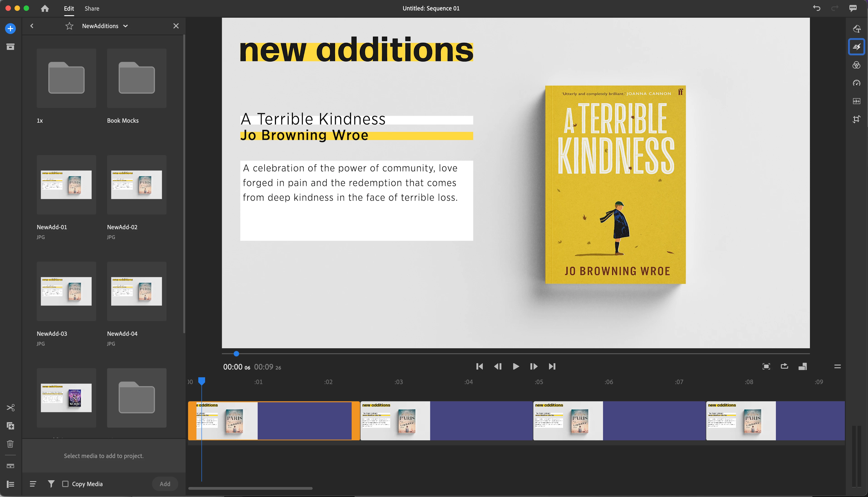Screen dimensions: 868x497
Task: Click the trash delete icon
Action: point(10,444)
